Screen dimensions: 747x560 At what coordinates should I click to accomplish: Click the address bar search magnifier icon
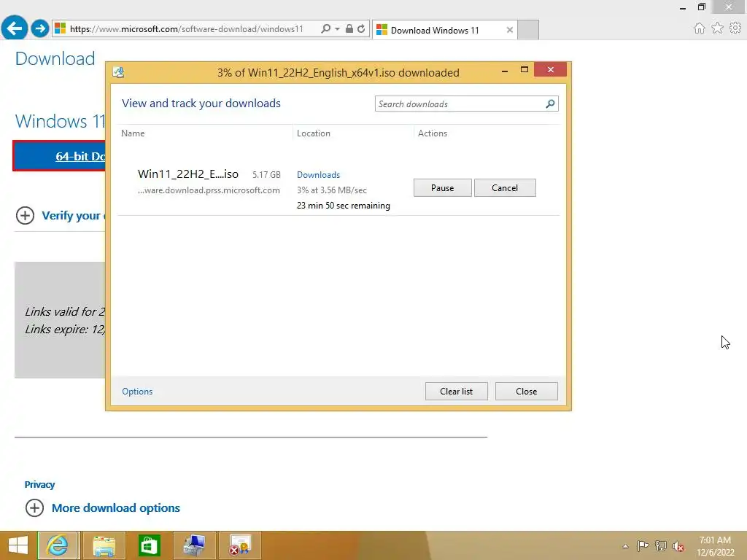click(x=325, y=28)
